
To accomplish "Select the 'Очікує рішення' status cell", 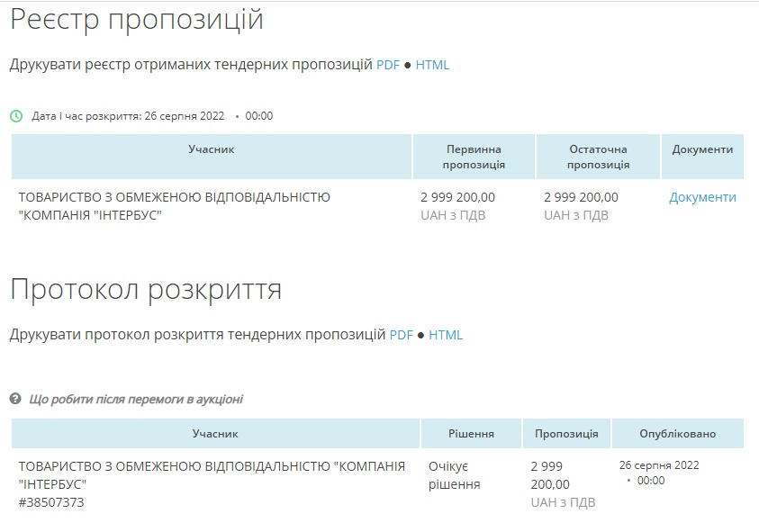I will (x=454, y=475).
